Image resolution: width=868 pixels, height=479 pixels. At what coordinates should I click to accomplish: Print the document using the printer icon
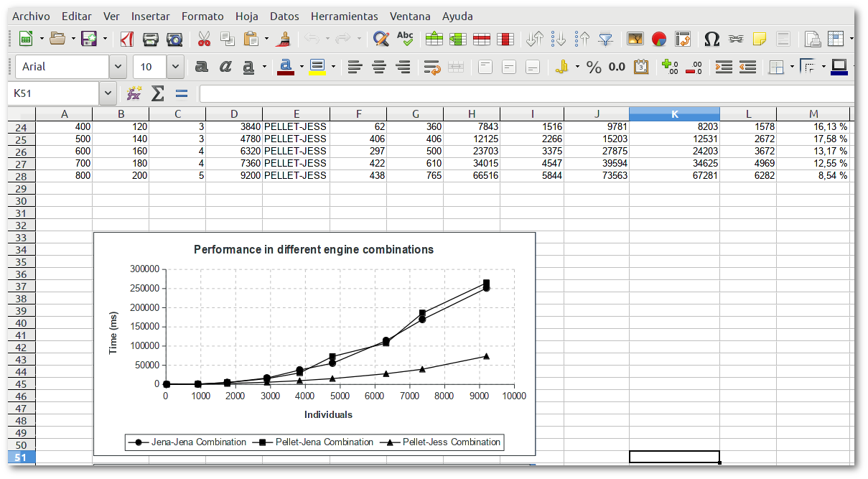coord(151,39)
